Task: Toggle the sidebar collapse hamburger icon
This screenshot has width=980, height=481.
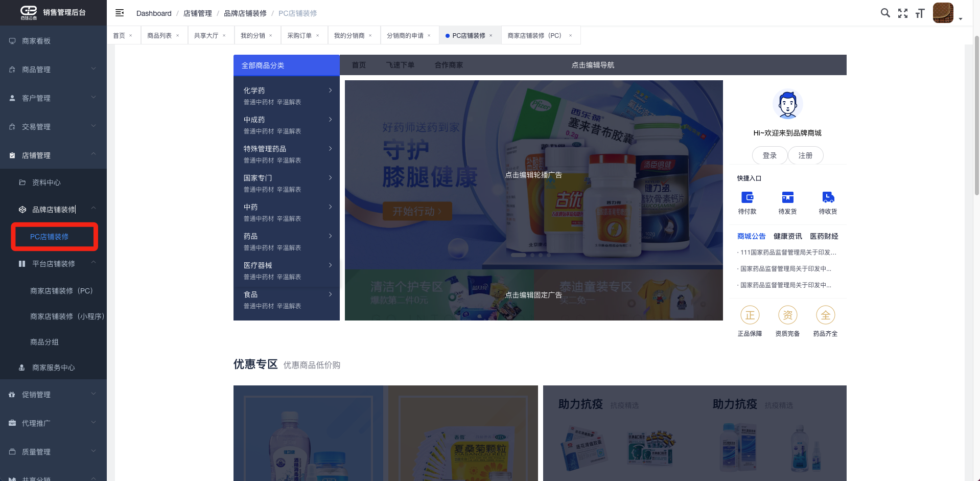Action: pos(120,13)
